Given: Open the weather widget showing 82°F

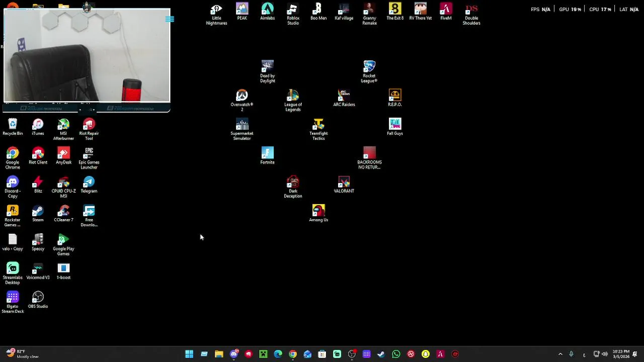Looking at the screenshot, I should click(23, 354).
